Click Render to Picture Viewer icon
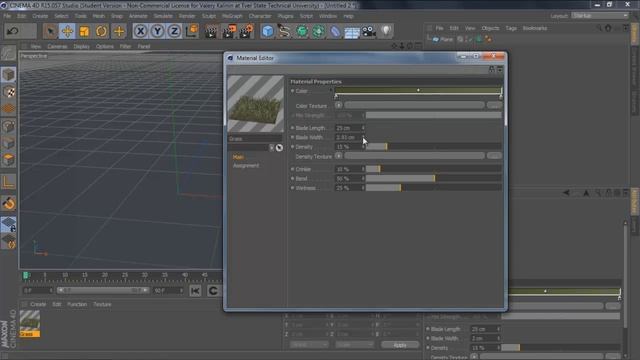The image size is (640, 360). [x=229, y=31]
